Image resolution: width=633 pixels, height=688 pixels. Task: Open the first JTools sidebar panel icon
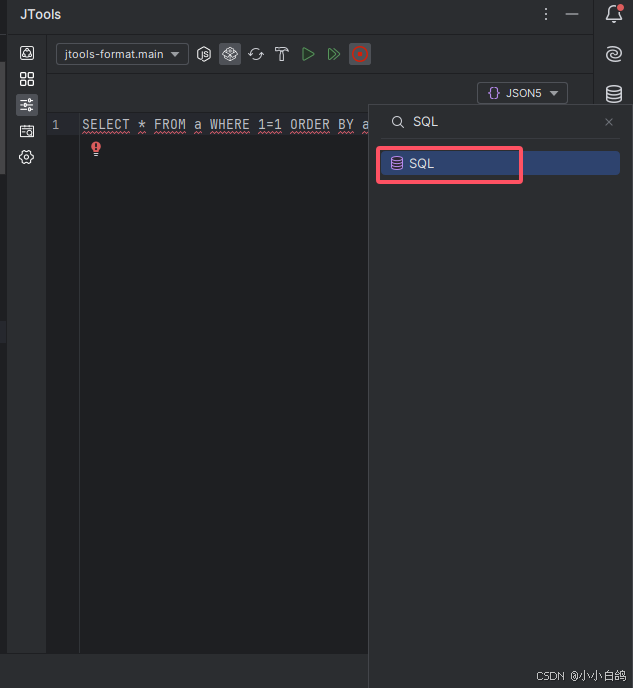27,53
